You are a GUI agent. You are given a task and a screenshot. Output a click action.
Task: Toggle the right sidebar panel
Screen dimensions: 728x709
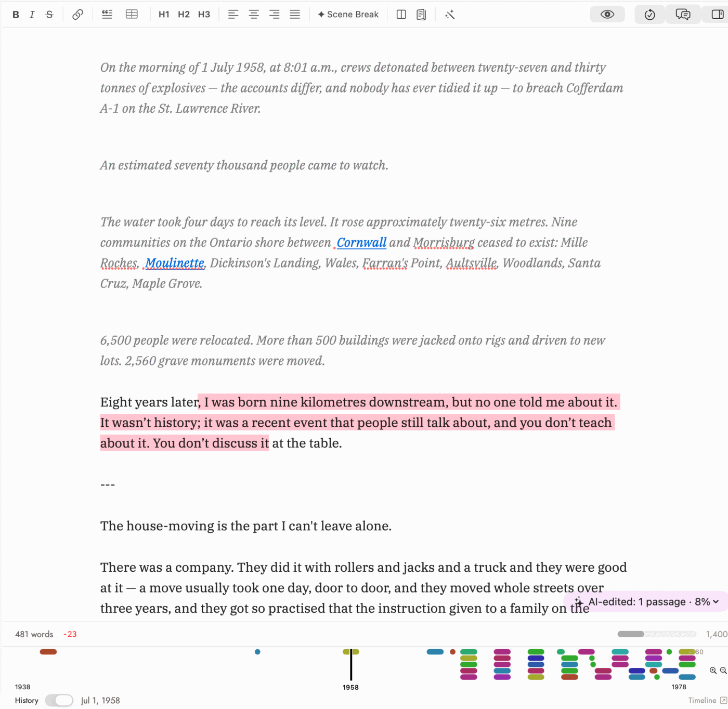[x=717, y=15]
